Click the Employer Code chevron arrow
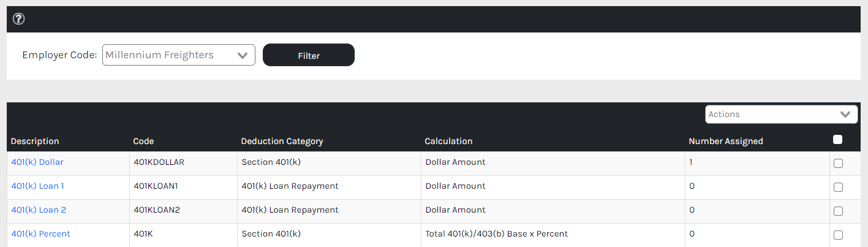This screenshot has height=247, width=868. (243, 55)
